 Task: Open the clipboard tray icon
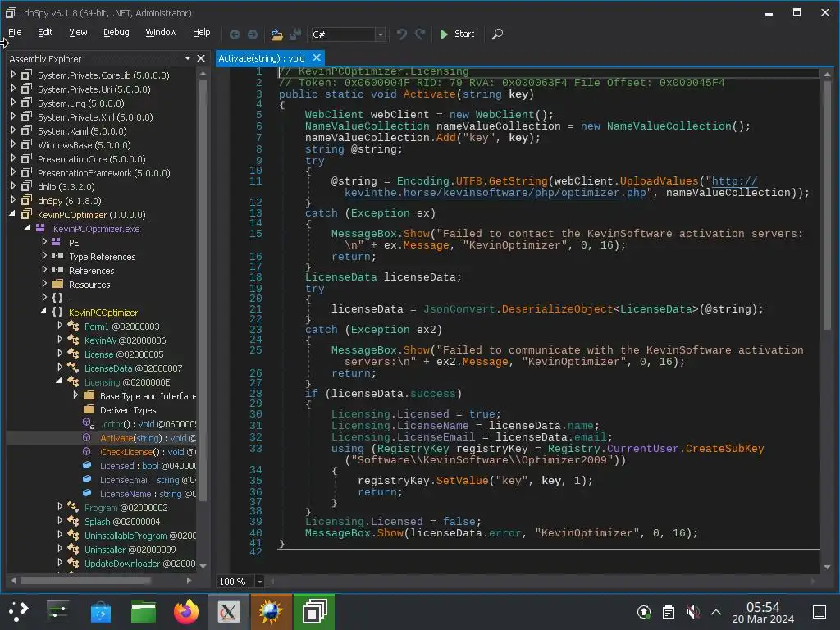668,612
